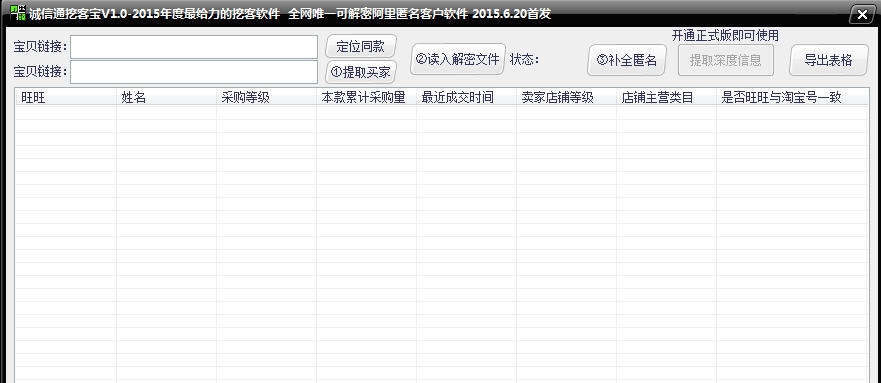This screenshot has height=383, width=881.
Task: Click the 卖家店铺等级 column header
Action: coord(566,97)
